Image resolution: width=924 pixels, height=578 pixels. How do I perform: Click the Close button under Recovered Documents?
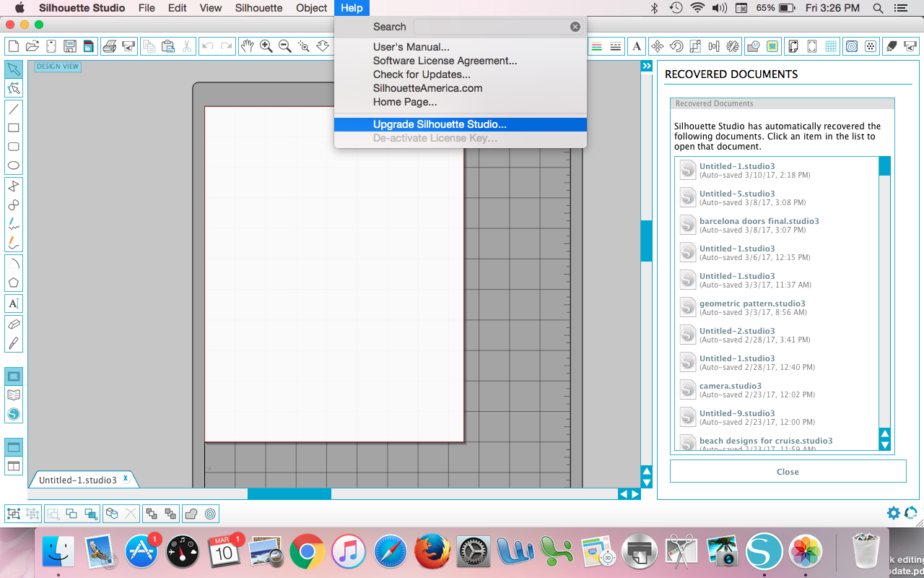(x=788, y=471)
